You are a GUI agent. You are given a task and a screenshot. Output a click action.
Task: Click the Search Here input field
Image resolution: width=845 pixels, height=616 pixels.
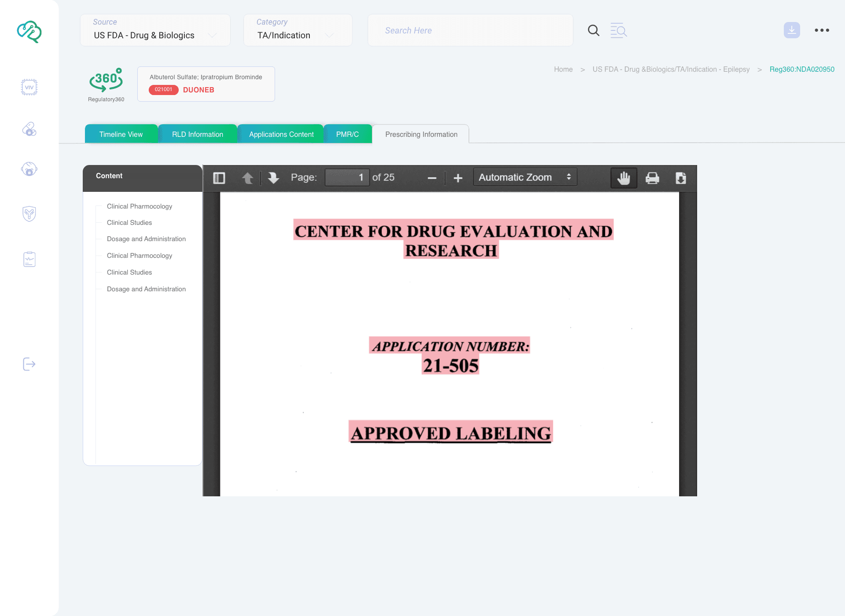tap(470, 30)
